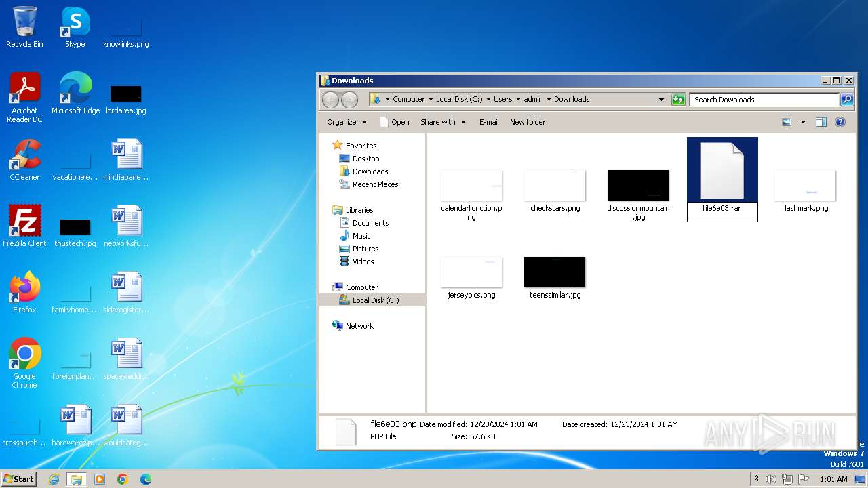The image size is (868, 488).
Task: Open the Share with dropdown
Action: [443, 122]
